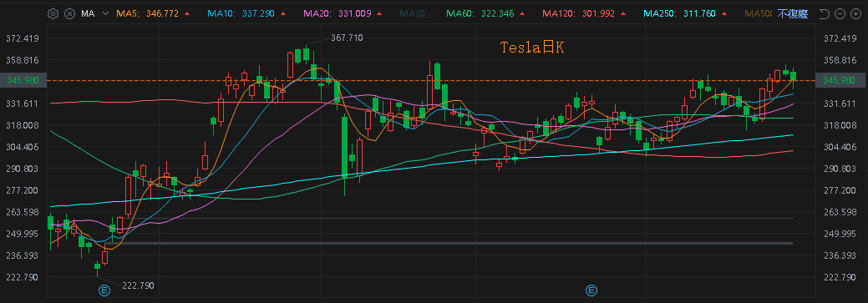
Task: Reset the chart view with the undo arrow
Action: (824, 14)
